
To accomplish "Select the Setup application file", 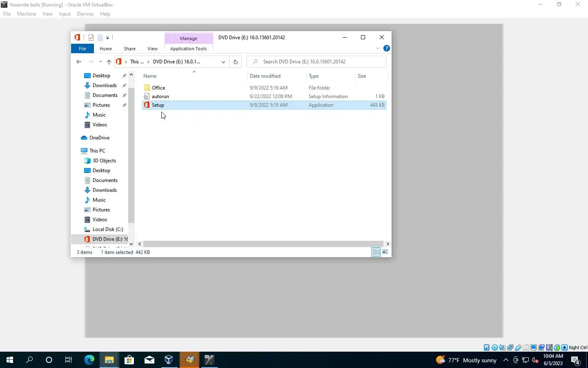I will pos(264,105).
